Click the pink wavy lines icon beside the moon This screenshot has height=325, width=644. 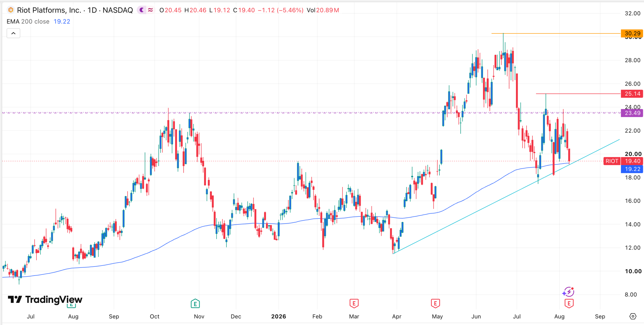150,10
